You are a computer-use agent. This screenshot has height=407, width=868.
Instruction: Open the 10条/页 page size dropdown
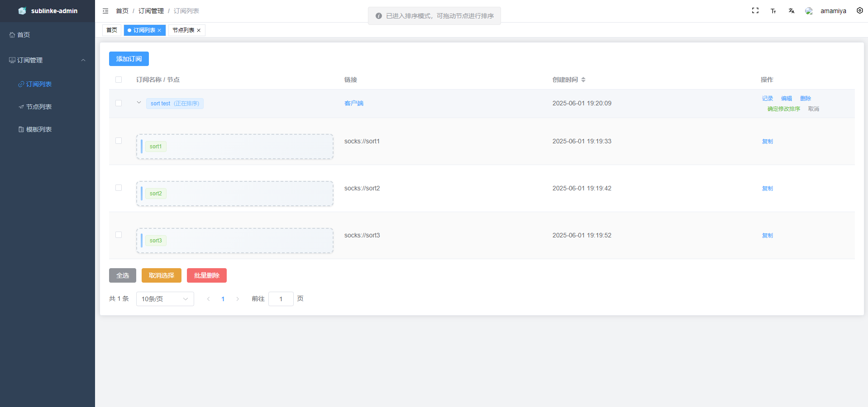coord(165,299)
